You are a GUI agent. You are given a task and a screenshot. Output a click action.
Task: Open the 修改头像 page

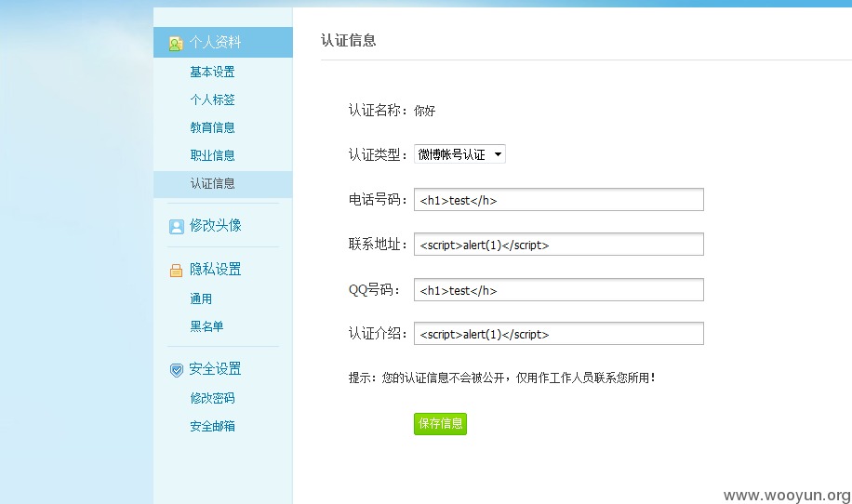tap(215, 225)
